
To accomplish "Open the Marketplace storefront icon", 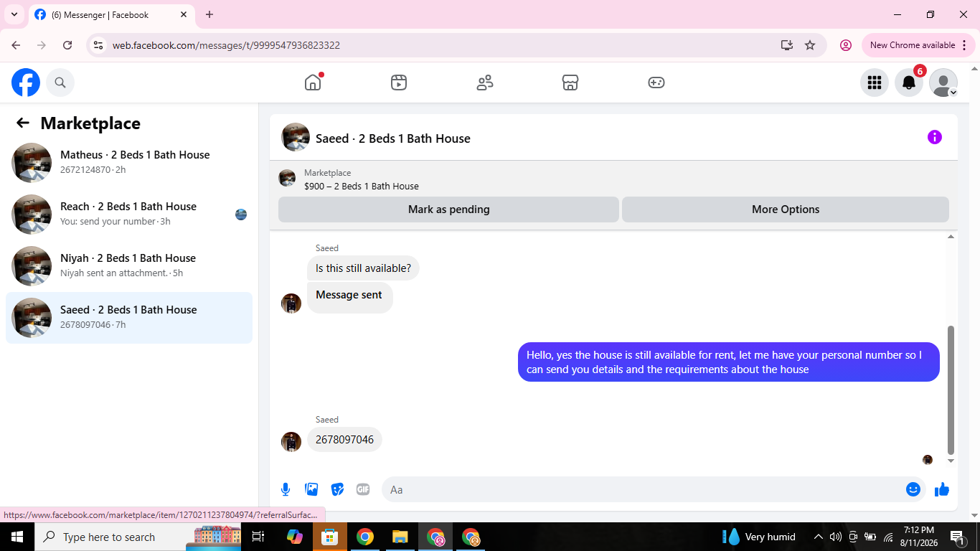I will (570, 83).
